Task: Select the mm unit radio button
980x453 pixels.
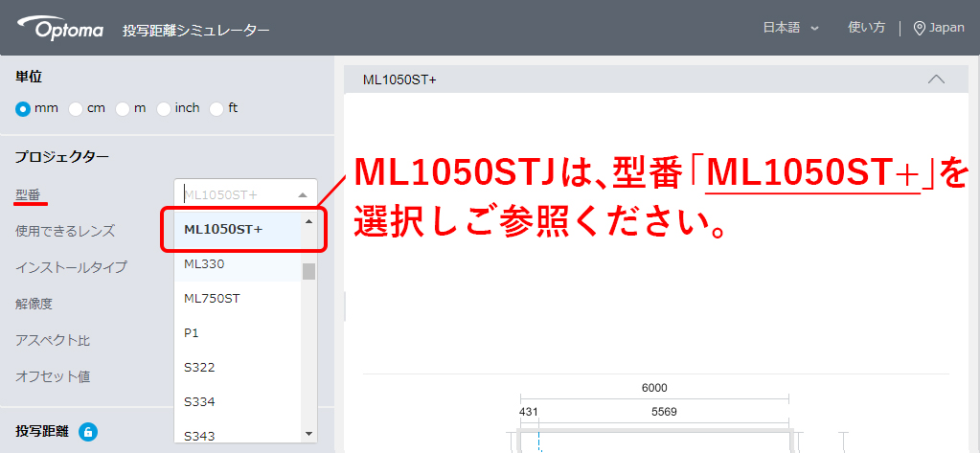Action: click(x=23, y=109)
